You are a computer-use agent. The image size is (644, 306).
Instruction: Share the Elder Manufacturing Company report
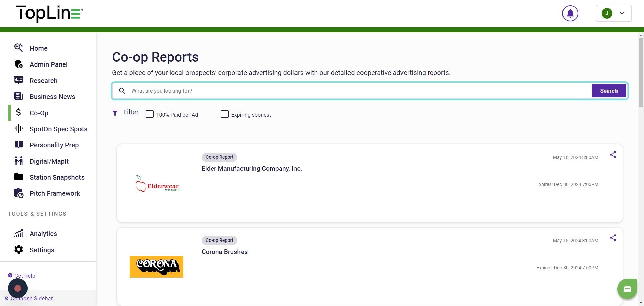pyautogui.click(x=613, y=155)
